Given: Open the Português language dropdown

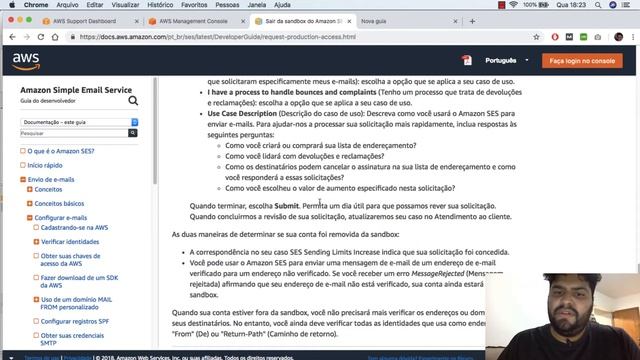Looking at the screenshot, I should (x=507, y=60).
